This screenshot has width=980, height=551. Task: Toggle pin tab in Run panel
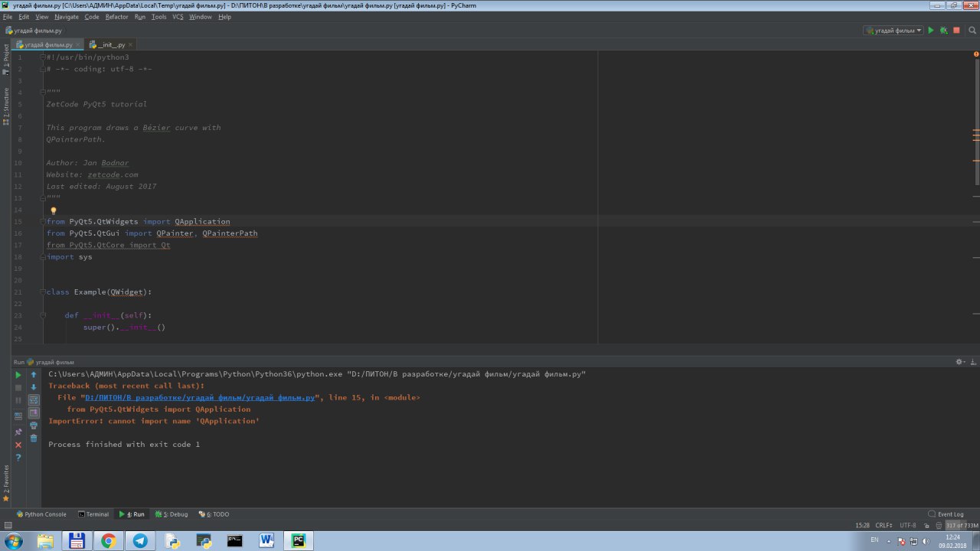[18, 432]
